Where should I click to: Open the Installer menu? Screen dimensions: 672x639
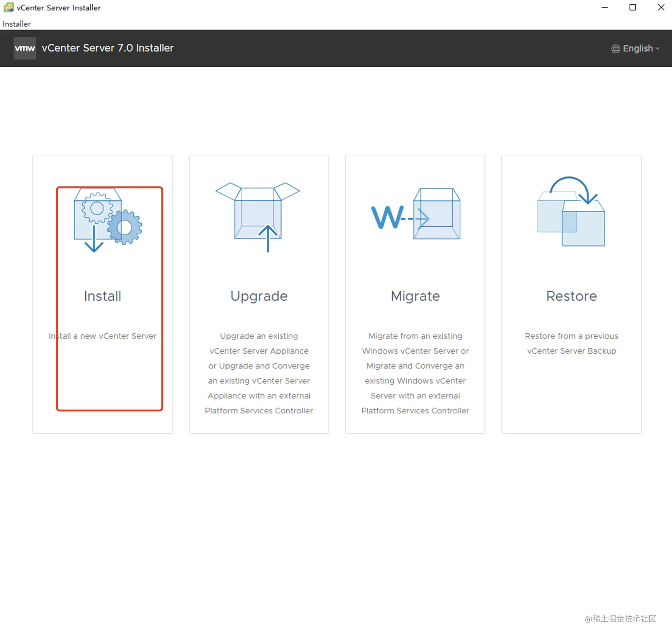[x=17, y=24]
